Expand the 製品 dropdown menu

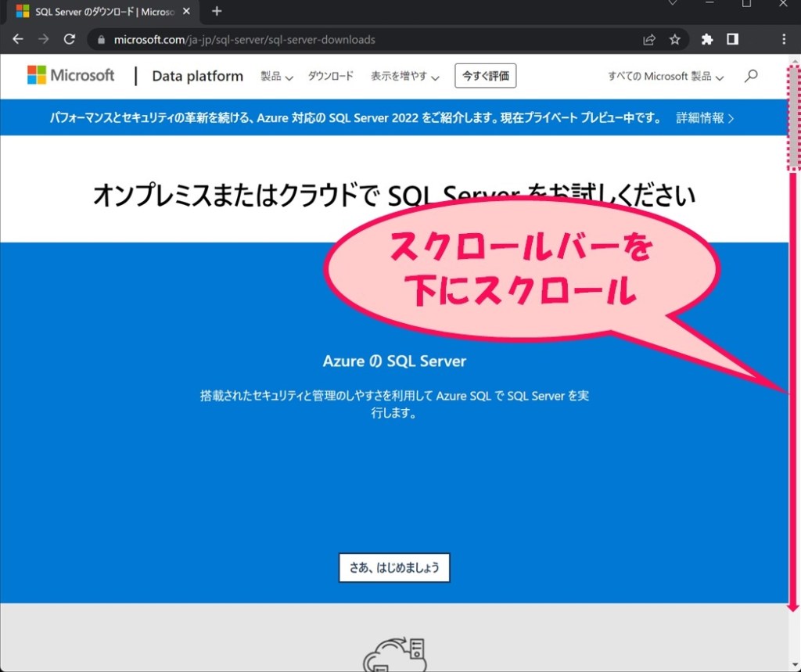point(276,76)
